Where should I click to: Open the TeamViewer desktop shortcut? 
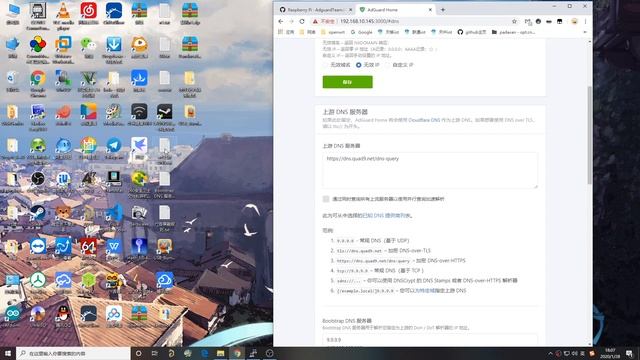38,247
